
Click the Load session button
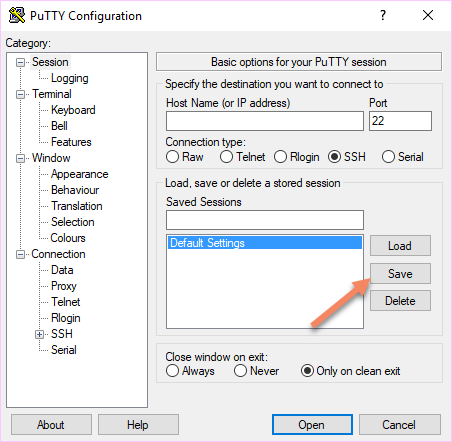(400, 246)
